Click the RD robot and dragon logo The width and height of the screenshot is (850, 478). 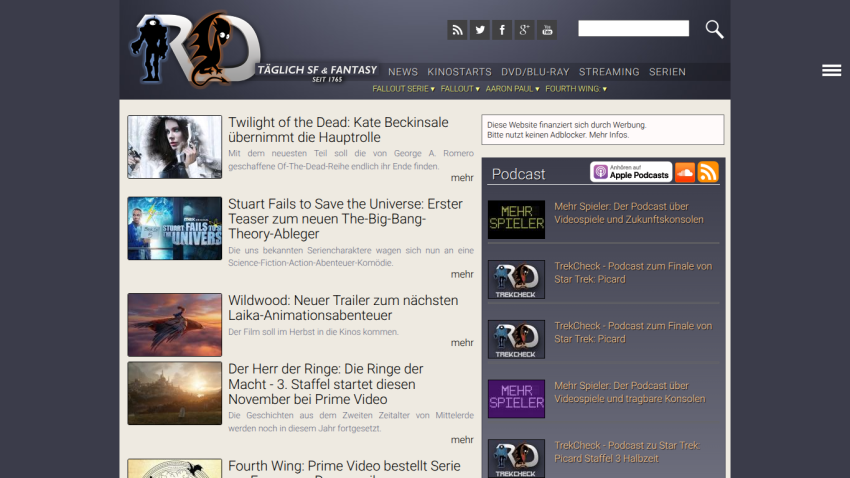pos(195,49)
